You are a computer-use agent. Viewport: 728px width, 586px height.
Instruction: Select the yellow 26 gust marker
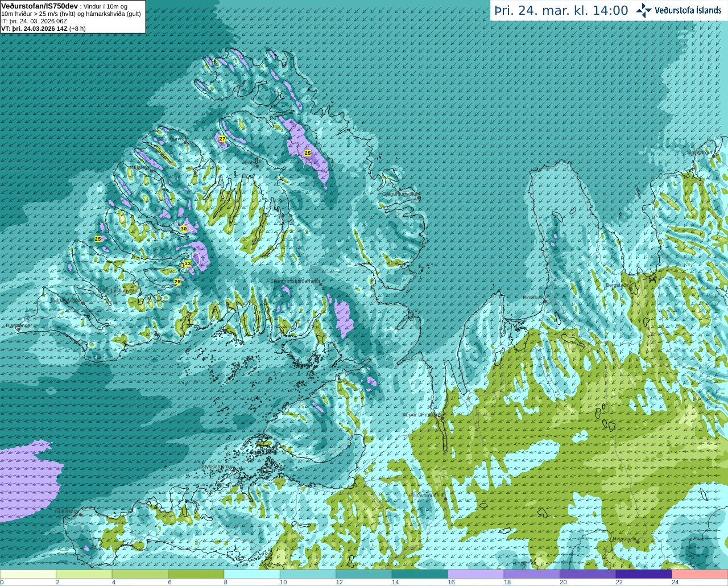coord(177,282)
